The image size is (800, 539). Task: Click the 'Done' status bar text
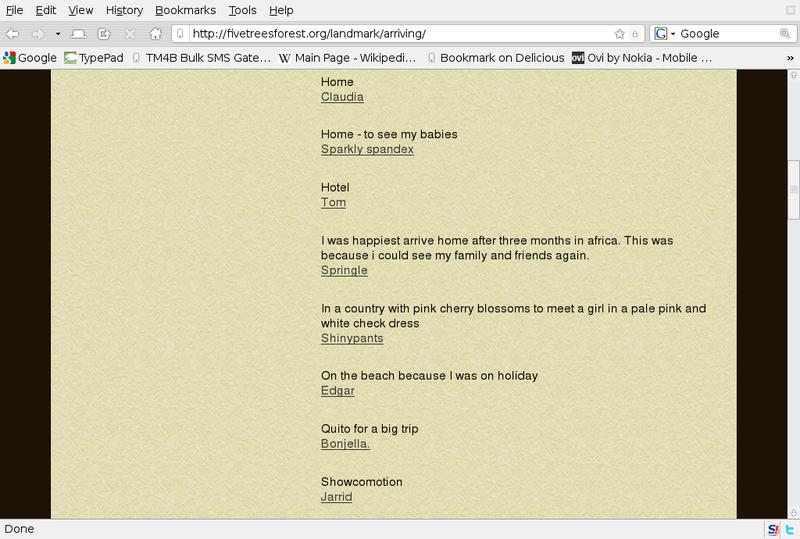point(19,529)
